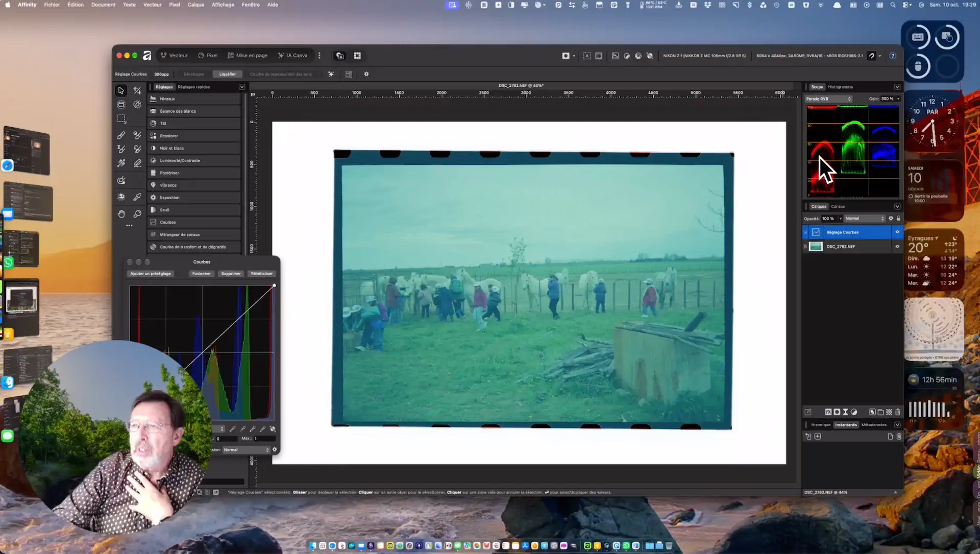Screen dimensions: 980x554
Task: Switch to the Histogramme tab
Action: (x=840, y=87)
